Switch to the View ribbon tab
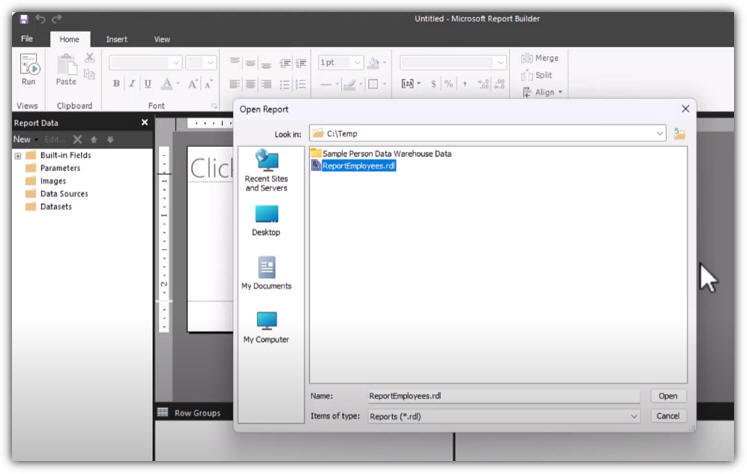 [x=162, y=39]
